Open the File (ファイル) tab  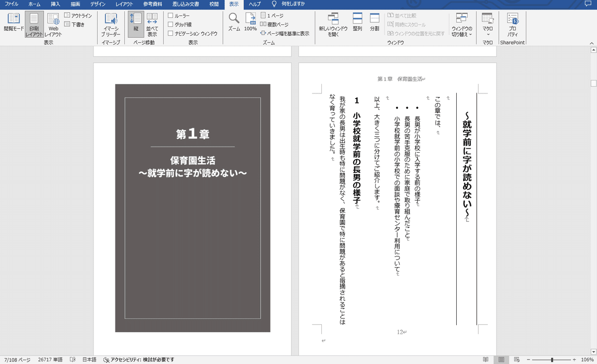point(12,3)
